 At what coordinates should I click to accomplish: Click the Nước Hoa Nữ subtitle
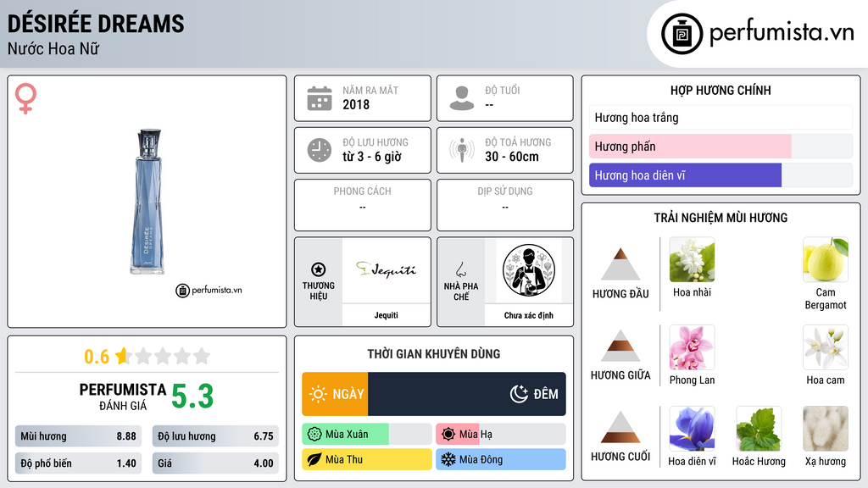tap(53, 48)
